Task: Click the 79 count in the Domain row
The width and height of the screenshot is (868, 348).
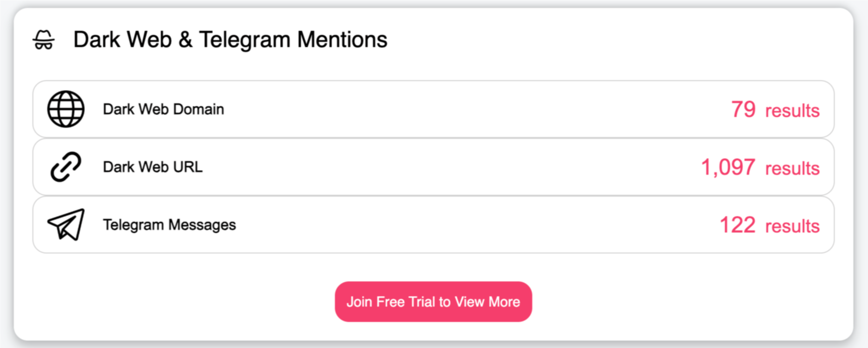Action: pyautogui.click(x=743, y=109)
